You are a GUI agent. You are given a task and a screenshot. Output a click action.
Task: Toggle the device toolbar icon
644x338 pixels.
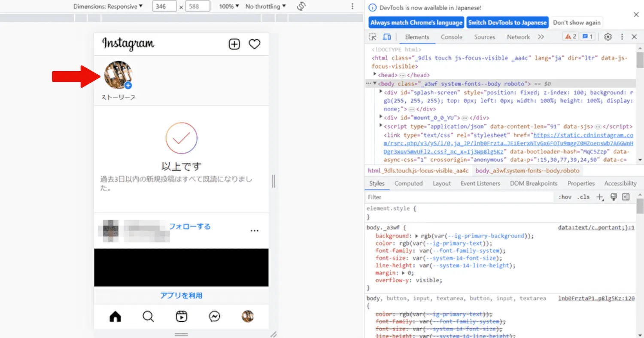click(x=387, y=37)
